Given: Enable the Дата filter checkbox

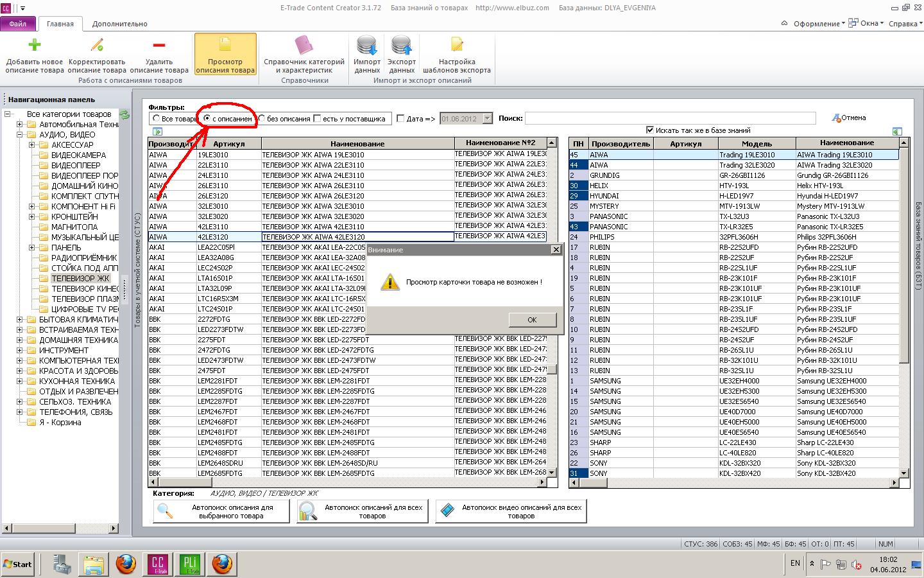Looking at the screenshot, I should 400,118.
